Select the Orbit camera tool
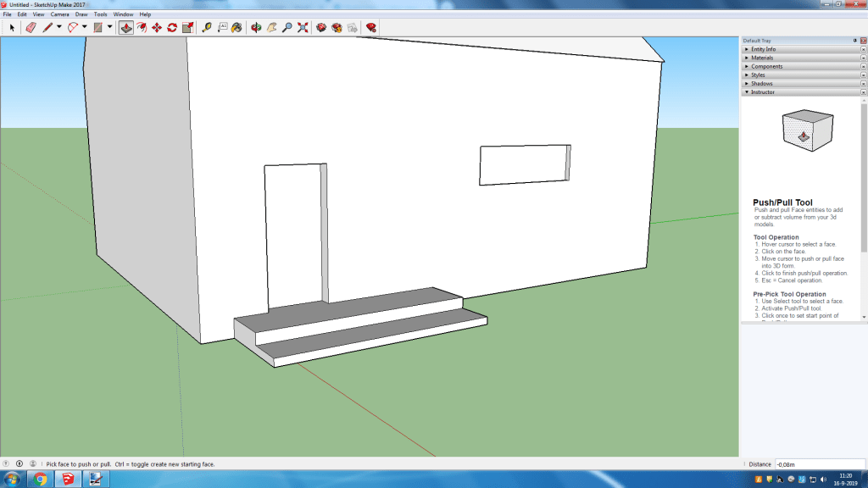This screenshot has width=868, height=488. [x=256, y=27]
